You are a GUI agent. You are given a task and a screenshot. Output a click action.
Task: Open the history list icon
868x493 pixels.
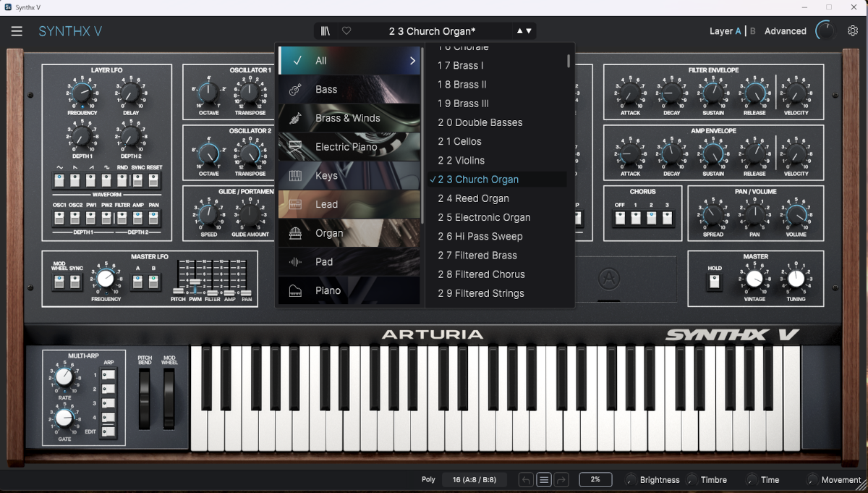[544, 480]
